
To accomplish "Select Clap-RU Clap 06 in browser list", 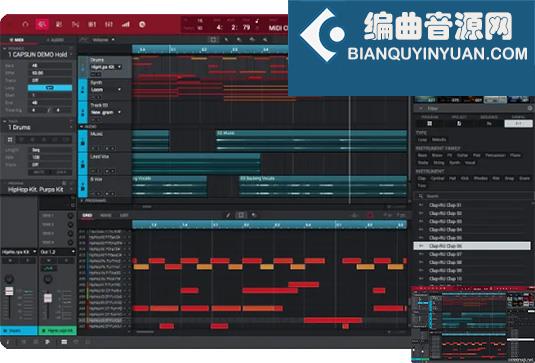I will point(472,246).
